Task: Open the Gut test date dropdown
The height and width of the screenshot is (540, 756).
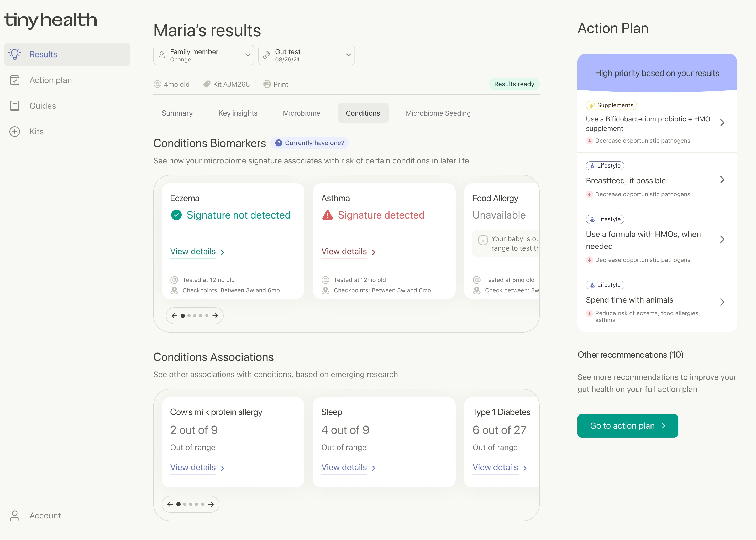Action: (306, 55)
